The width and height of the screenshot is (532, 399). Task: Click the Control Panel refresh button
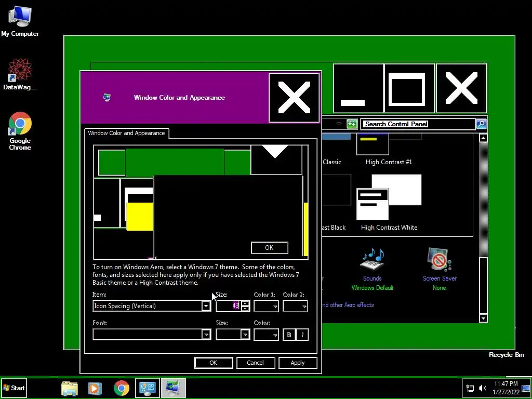(x=352, y=124)
